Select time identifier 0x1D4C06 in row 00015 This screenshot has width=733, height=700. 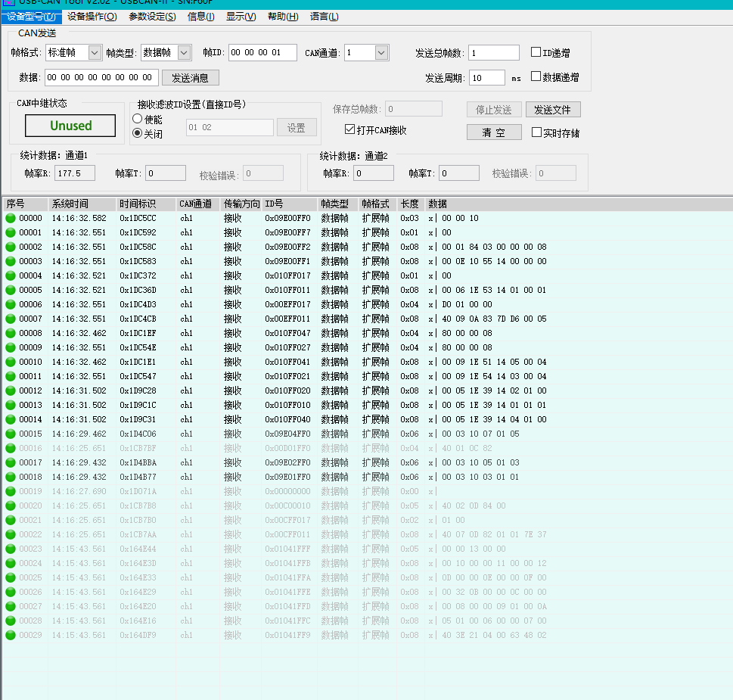click(x=138, y=434)
